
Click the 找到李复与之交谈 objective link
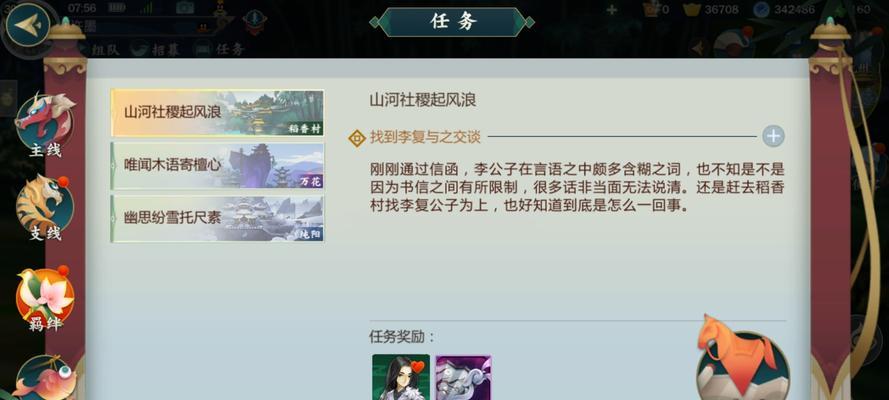pyautogui.click(x=425, y=137)
